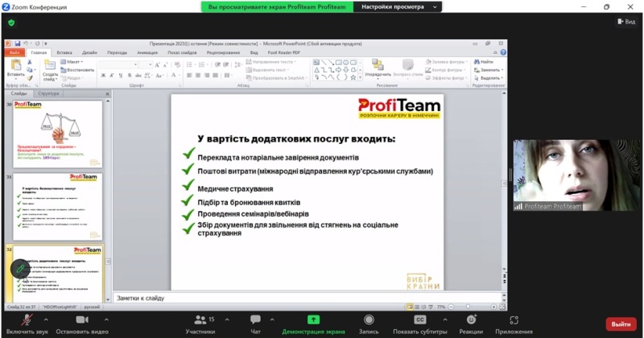Open the Реакции reactions menu

tap(471, 324)
